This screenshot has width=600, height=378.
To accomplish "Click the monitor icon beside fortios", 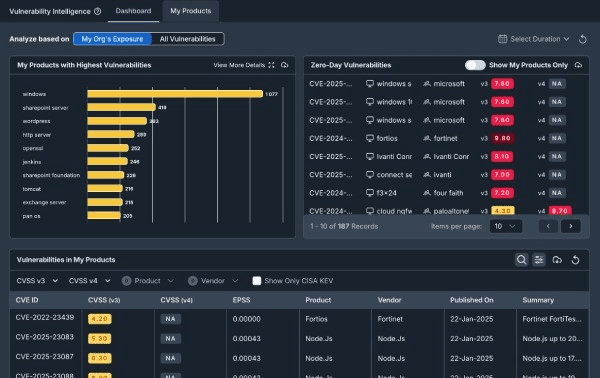I will point(370,138).
